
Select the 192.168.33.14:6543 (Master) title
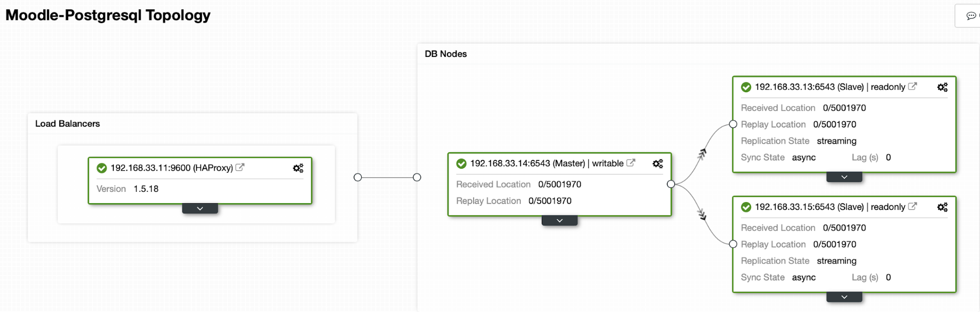528,163
